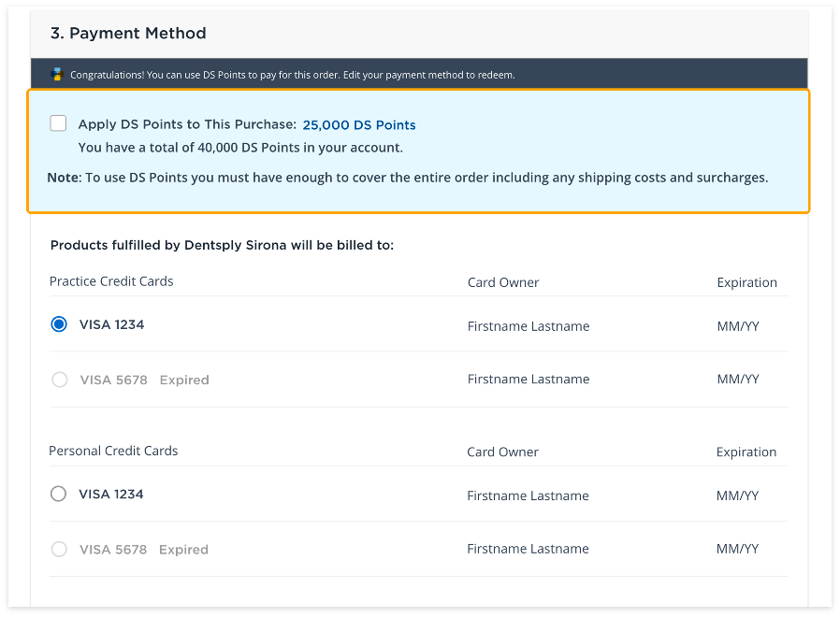
Task: Click the Card Owner column header in the Practice section
Action: coord(503,282)
